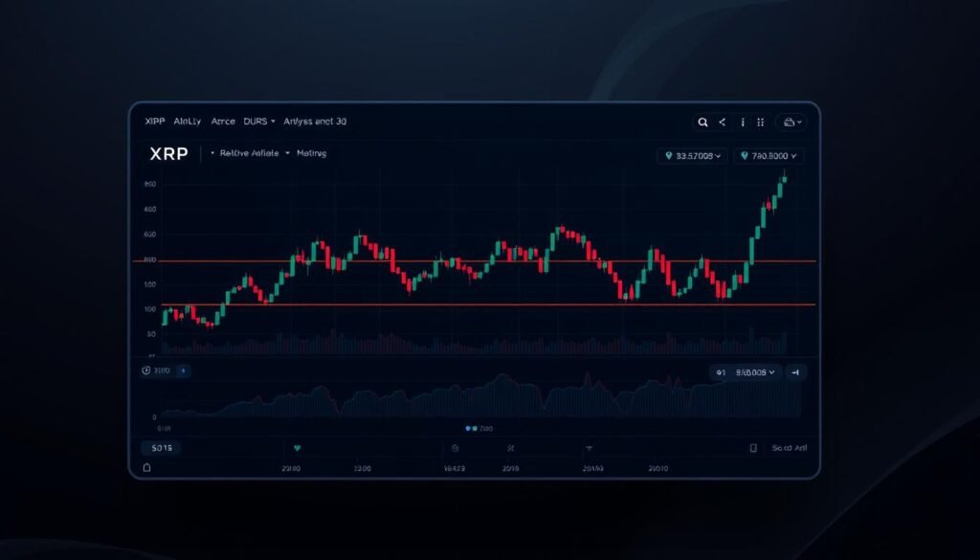Click the device icon near Seed Ant
Image resolution: width=980 pixels, height=560 pixels.
753,448
